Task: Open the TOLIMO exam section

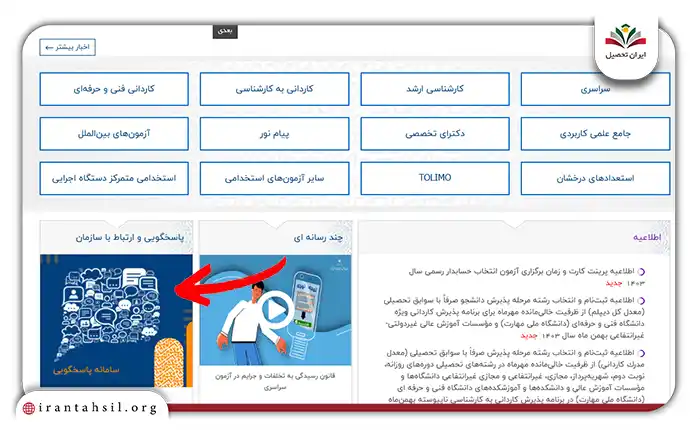Action: 435,178
